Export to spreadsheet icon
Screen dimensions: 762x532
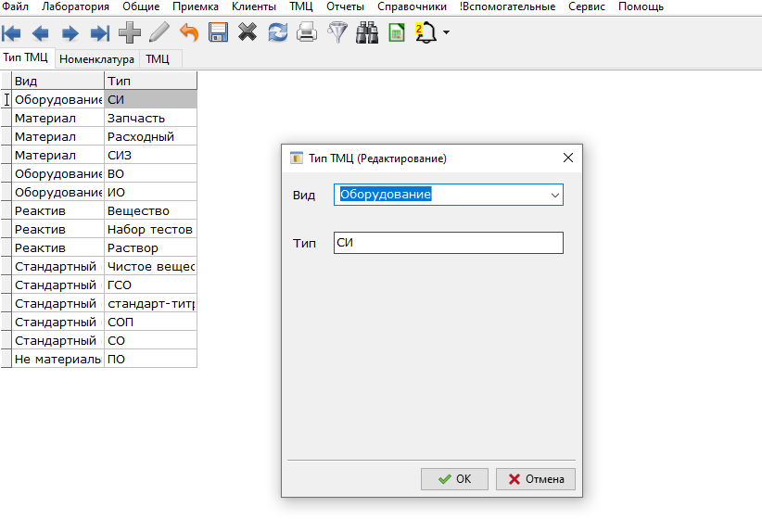coord(397,32)
